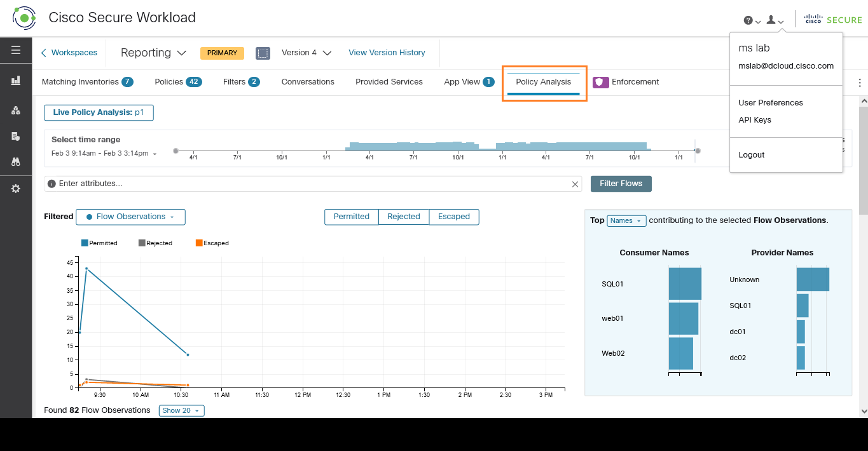Open the Top Names dropdown
The width and height of the screenshot is (868, 451).
click(x=626, y=220)
